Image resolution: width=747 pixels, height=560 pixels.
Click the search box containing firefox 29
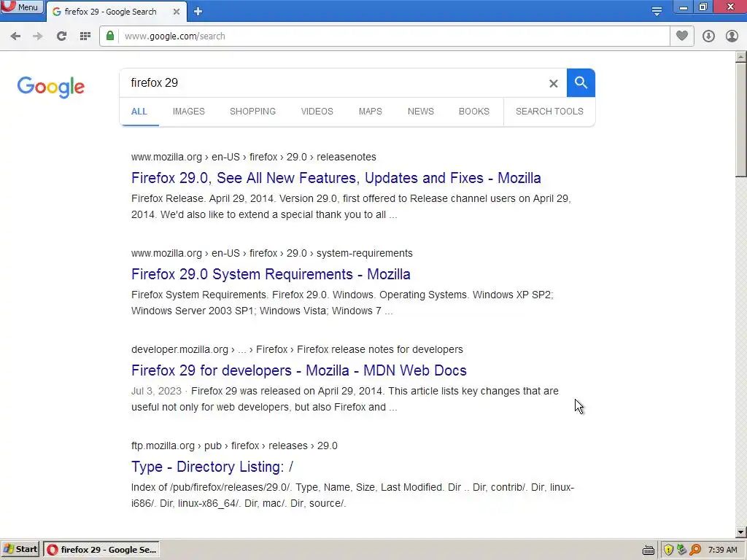[x=333, y=83]
